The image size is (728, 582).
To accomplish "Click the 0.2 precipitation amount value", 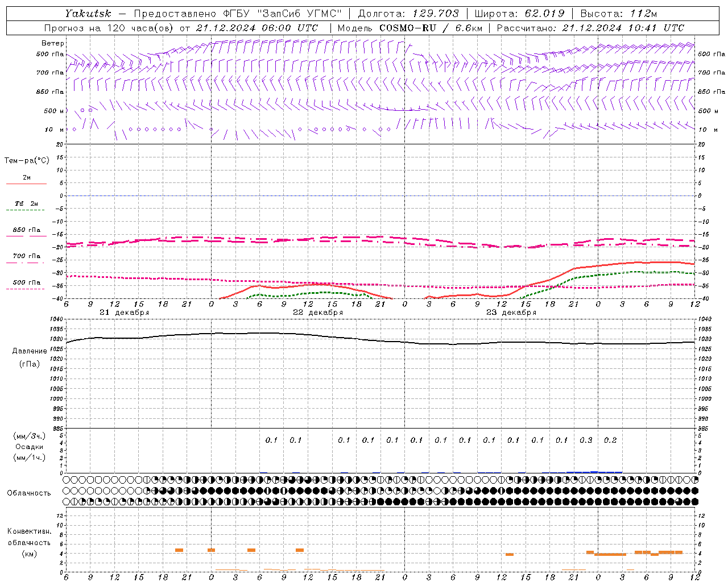I will pyautogui.click(x=610, y=440).
